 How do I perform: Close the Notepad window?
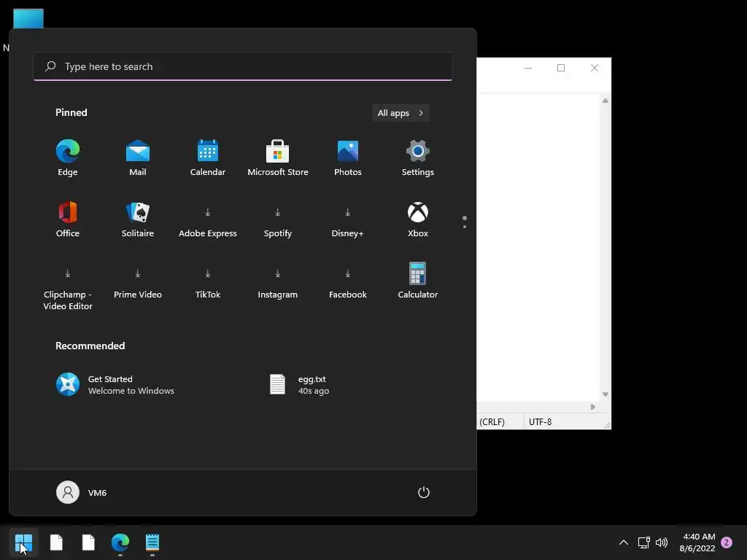pos(594,68)
